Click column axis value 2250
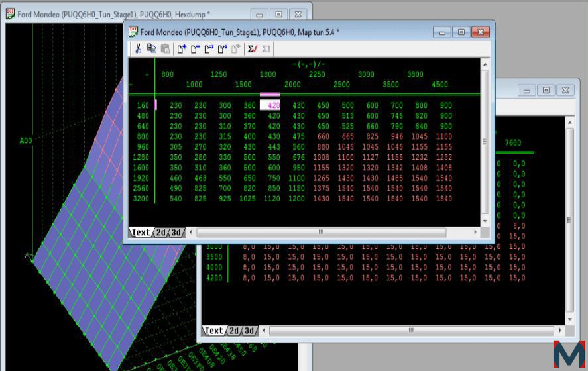 (x=317, y=74)
